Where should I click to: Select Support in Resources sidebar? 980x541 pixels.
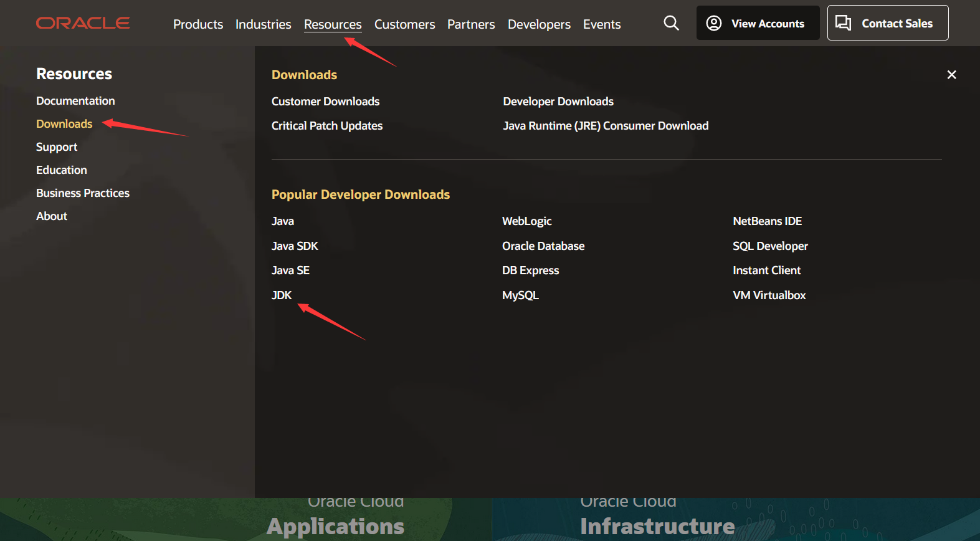tap(57, 147)
